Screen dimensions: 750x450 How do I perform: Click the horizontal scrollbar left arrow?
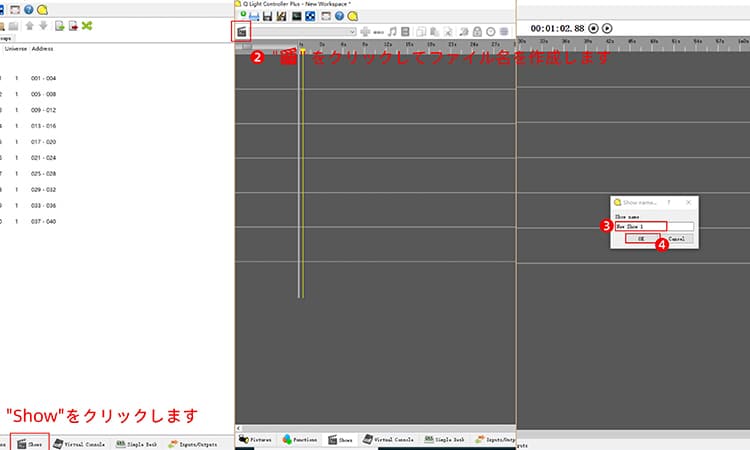(239, 428)
